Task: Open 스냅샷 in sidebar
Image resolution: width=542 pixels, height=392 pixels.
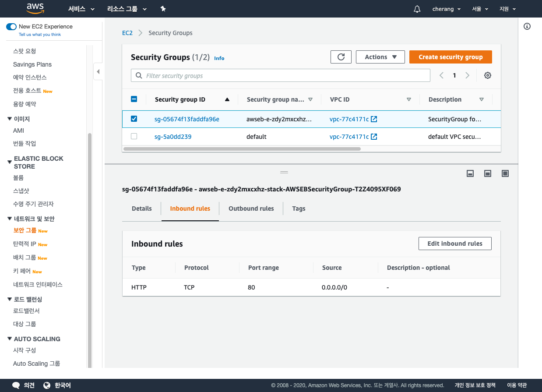Action: [21, 191]
